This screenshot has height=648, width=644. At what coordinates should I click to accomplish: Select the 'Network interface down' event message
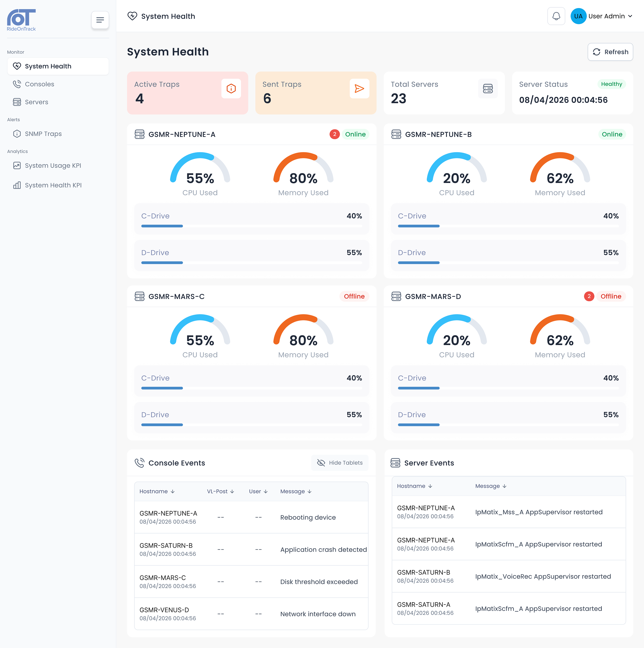(318, 614)
